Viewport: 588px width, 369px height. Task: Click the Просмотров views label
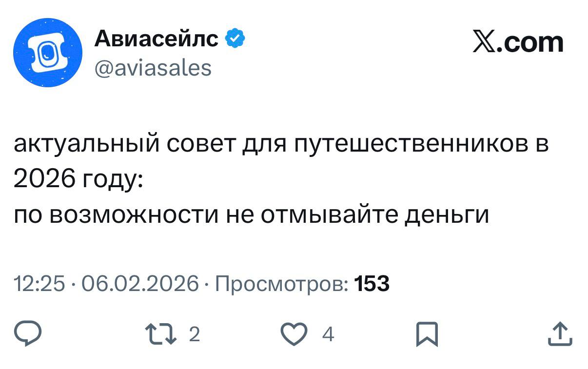(x=281, y=283)
